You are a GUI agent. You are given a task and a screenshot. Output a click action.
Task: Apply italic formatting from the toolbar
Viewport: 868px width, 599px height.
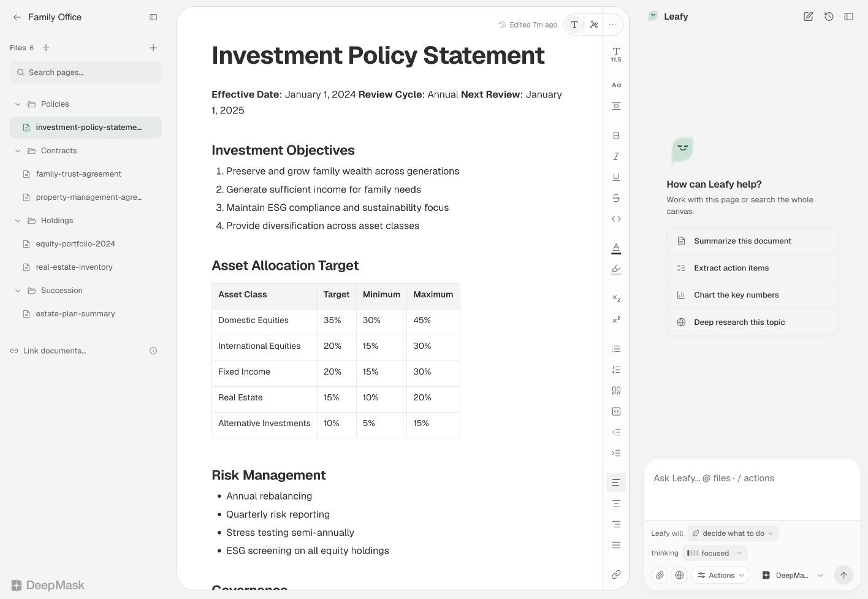616,156
